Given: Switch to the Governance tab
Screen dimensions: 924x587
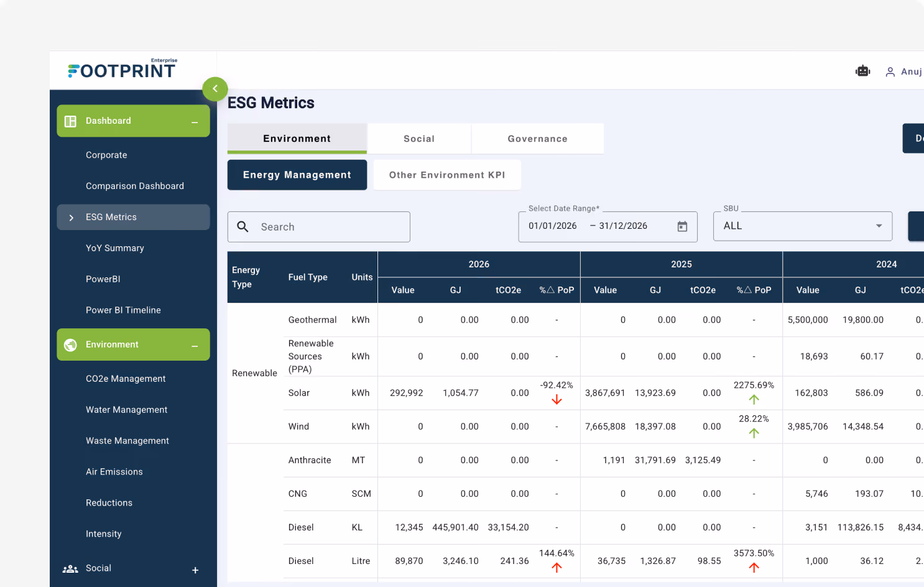Looking at the screenshot, I should (537, 139).
